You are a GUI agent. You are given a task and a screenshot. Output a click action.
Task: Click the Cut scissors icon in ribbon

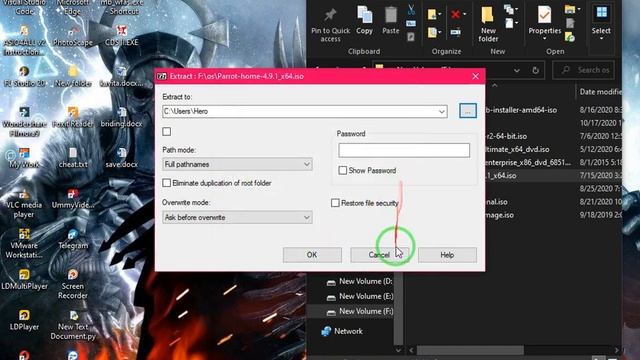[411, 10]
